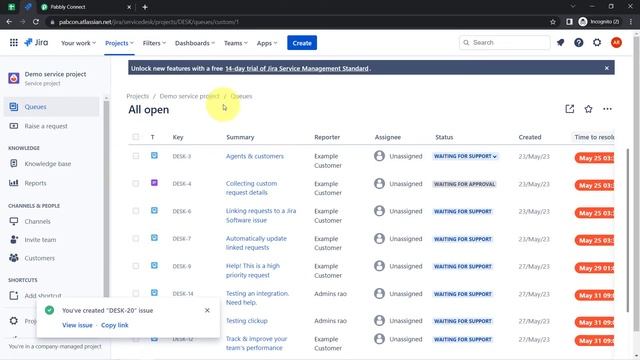Expand the Teams menu
The image size is (640, 360).
click(236, 43)
